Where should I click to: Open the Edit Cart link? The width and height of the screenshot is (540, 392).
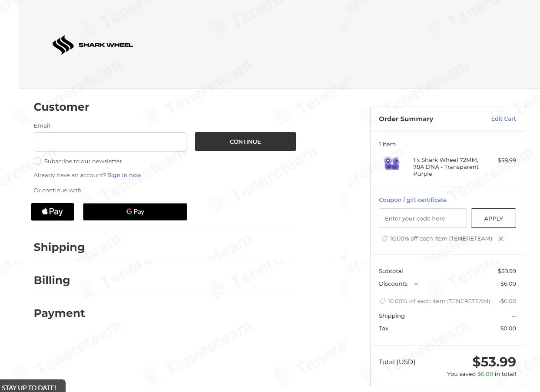[504, 119]
